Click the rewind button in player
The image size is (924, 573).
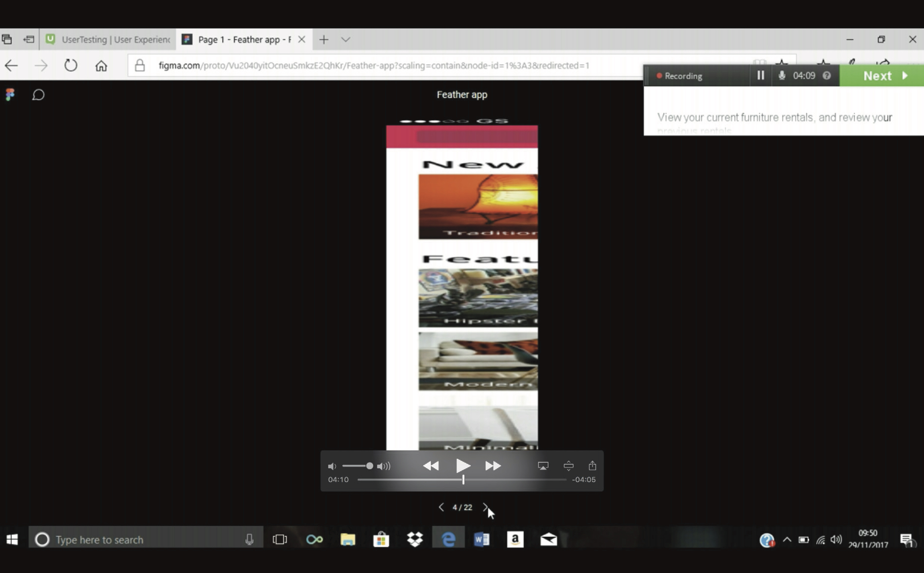click(x=431, y=466)
